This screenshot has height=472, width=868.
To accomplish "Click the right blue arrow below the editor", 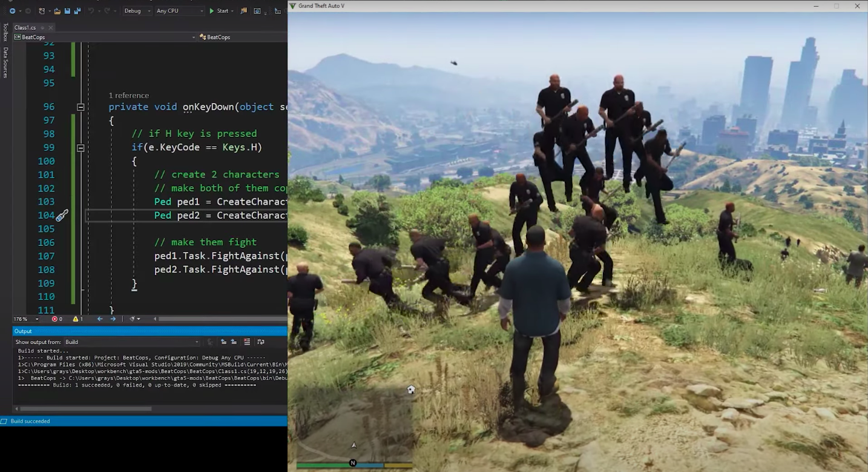I will pyautogui.click(x=113, y=319).
